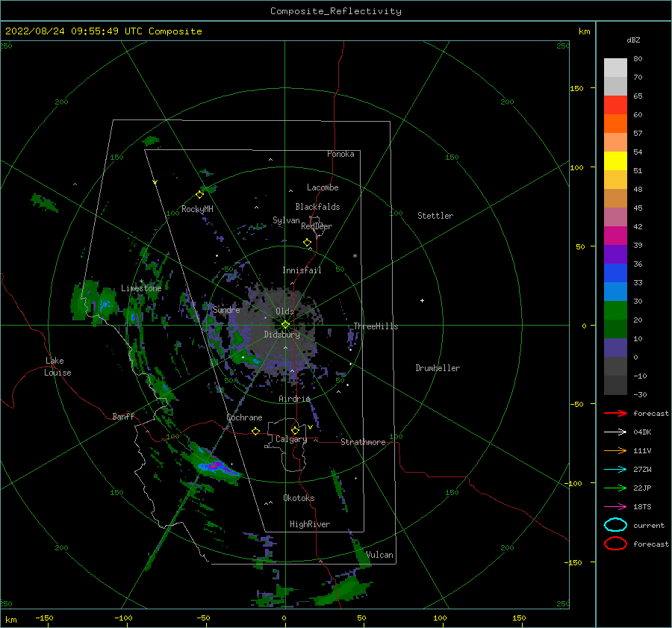The width and height of the screenshot is (672, 628).
Task: Click the Vulcan city label
Action: tap(379, 555)
